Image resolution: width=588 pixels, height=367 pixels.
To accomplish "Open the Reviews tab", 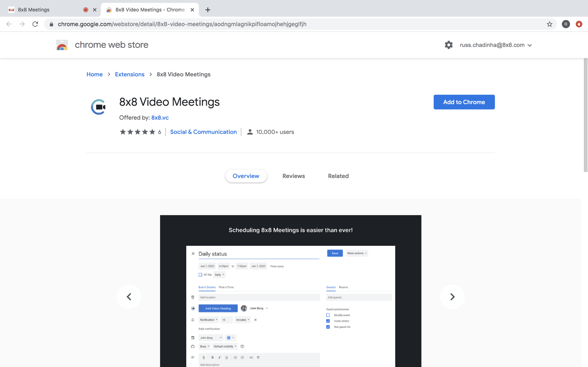I will (294, 176).
